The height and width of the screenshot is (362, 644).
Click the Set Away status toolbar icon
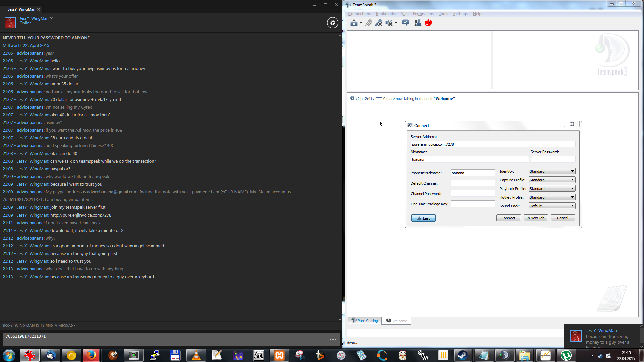point(354,23)
